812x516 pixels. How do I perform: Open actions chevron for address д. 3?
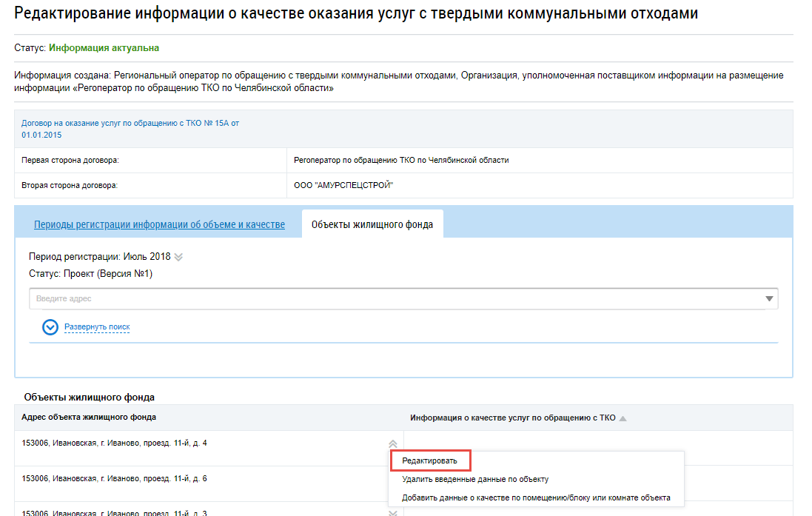393,512
